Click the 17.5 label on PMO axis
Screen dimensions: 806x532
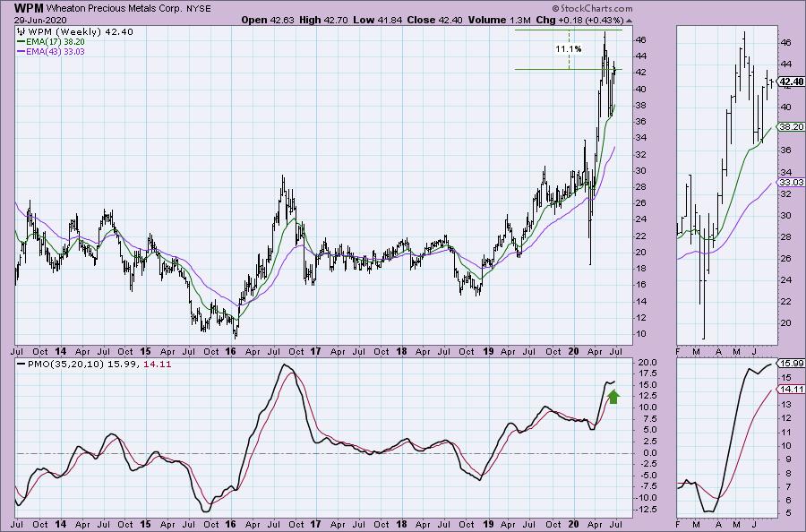click(650, 373)
